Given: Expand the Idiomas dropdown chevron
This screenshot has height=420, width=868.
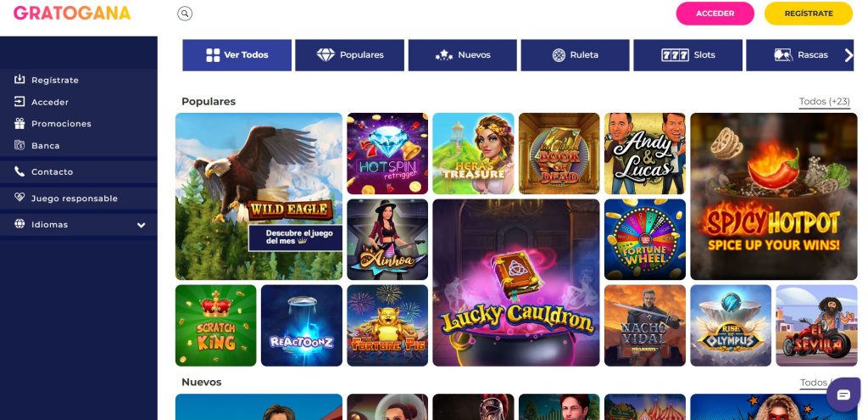Looking at the screenshot, I should pyautogui.click(x=142, y=225).
